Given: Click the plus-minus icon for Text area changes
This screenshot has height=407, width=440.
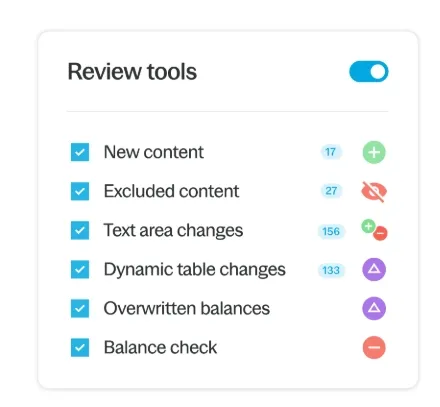Looking at the screenshot, I should point(374,230).
